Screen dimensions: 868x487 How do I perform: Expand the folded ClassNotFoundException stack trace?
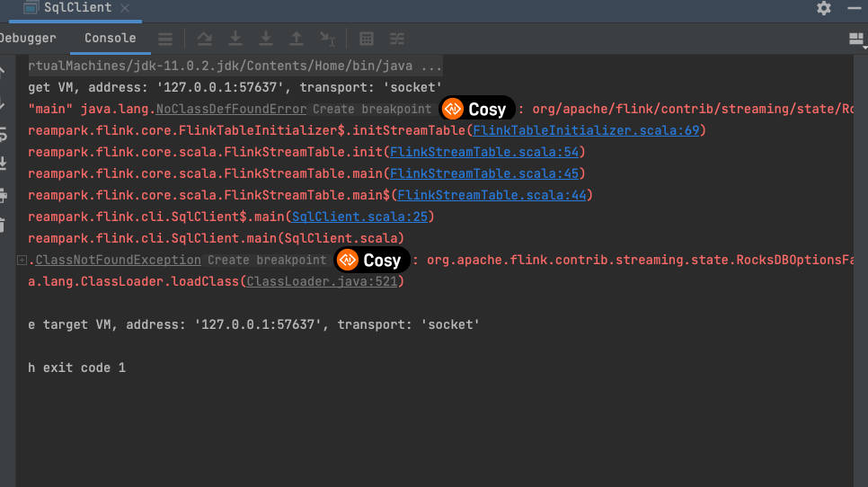(22, 260)
